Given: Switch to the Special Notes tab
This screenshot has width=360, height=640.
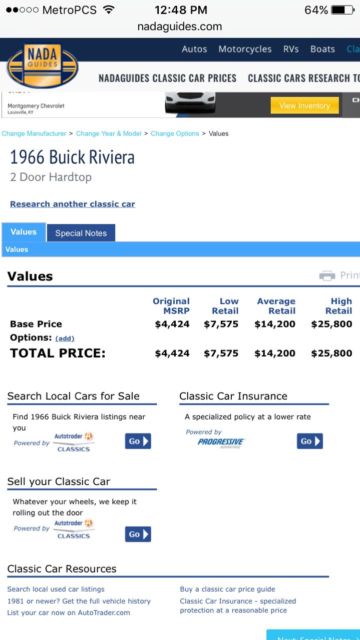Looking at the screenshot, I should point(81,233).
